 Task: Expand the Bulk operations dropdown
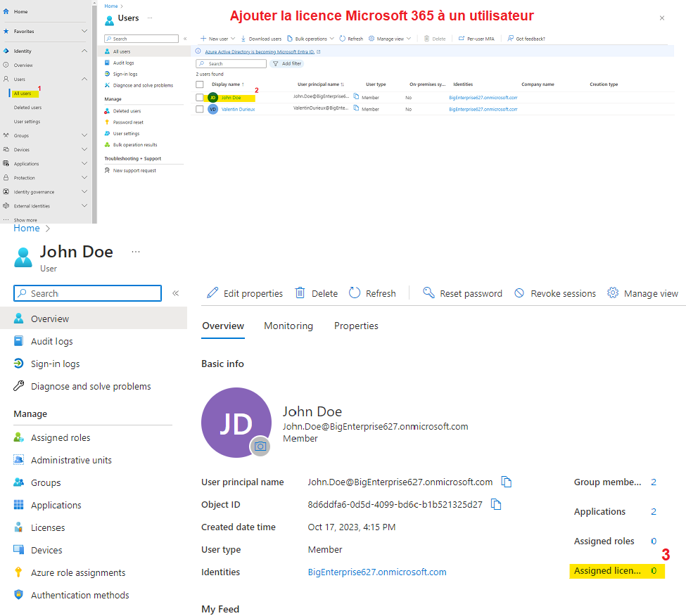[310, 39]
